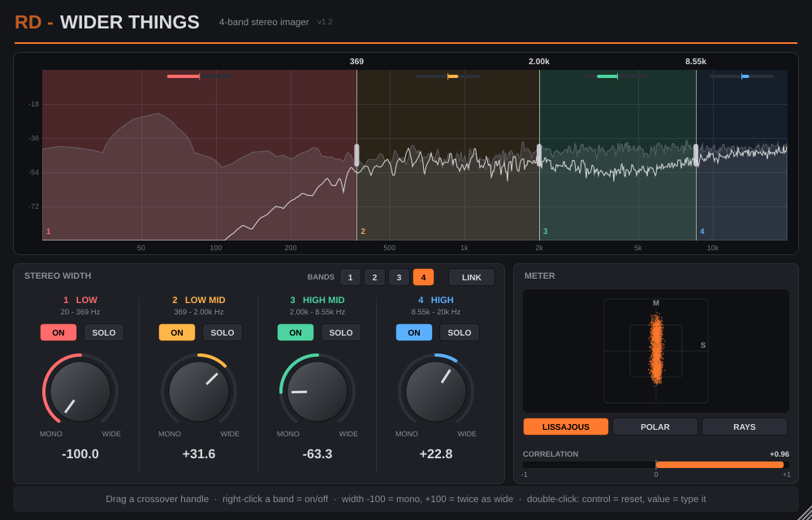Click the -100.0 width value

click(x=80, y=454)
